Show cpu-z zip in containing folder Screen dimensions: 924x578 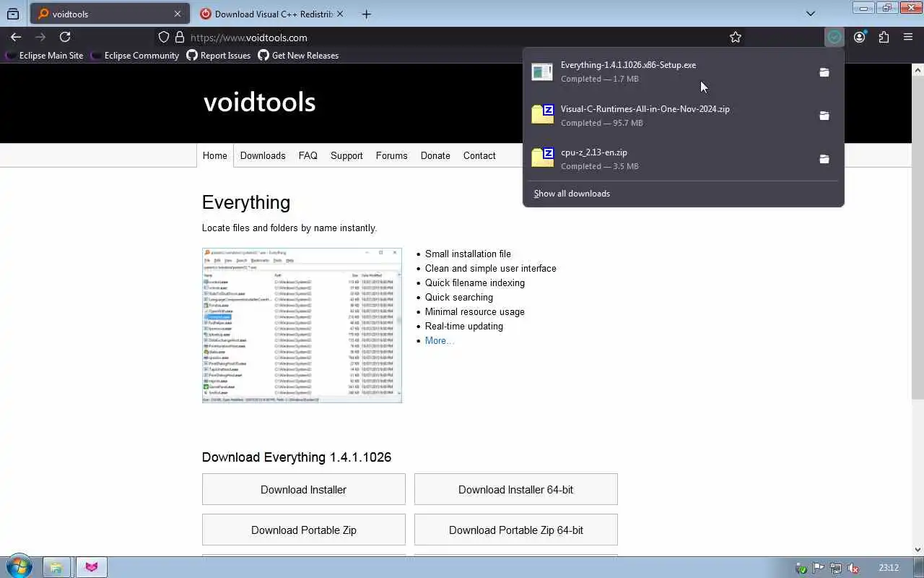[x=824, y=159]
